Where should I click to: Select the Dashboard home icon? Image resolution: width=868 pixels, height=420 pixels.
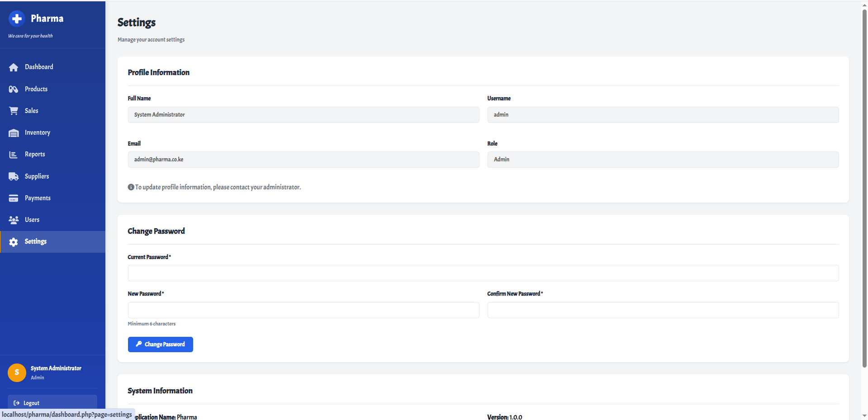coord(14,67)
